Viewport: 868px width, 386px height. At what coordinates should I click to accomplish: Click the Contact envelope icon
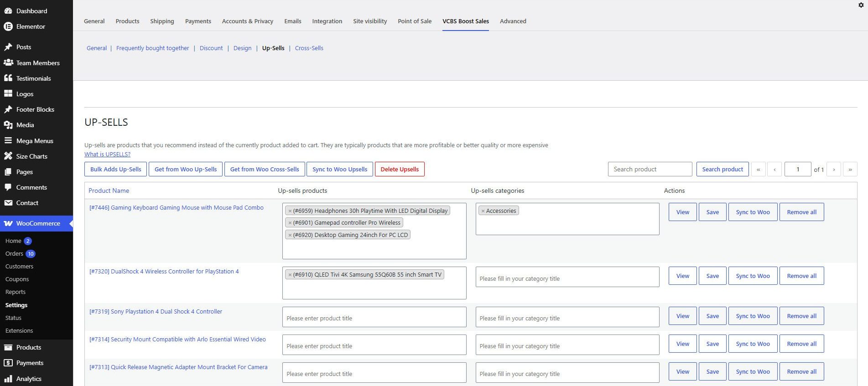pyautogui.click(x=8, y=203)
